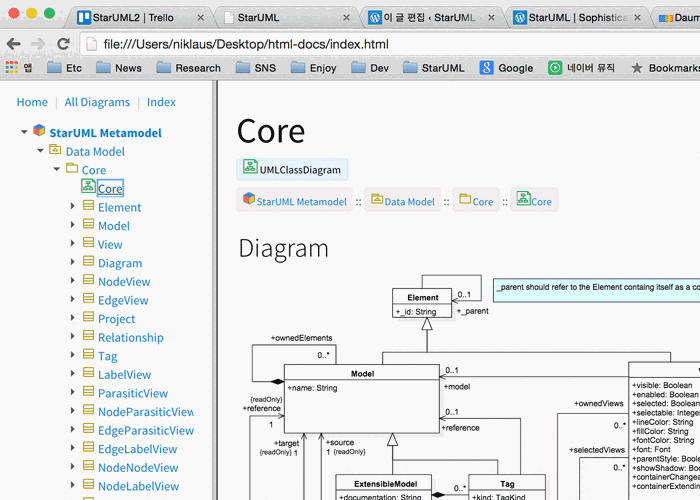Expand the Element tree node
The width and height of the screenshot is (700, 500).
pyautogui.click(x=73, y=207)
